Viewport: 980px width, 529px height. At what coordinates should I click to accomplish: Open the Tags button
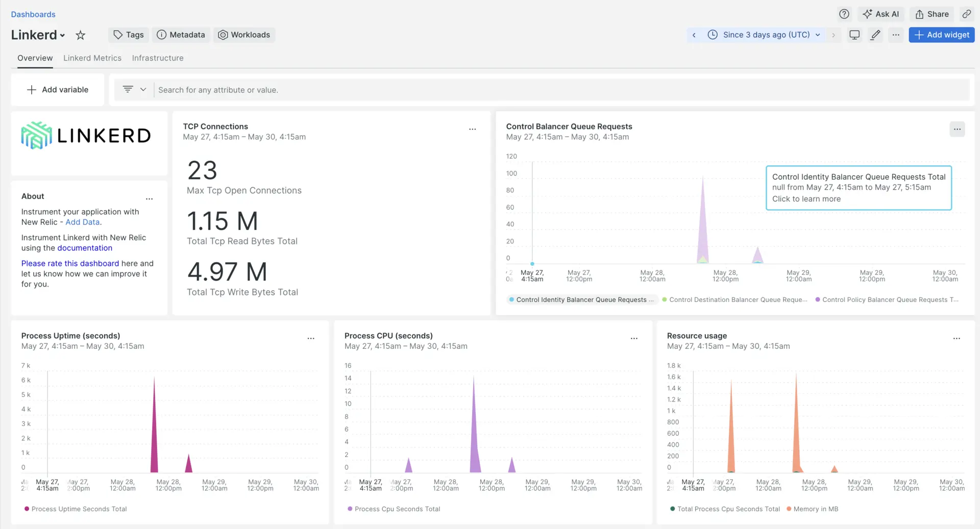click(x=129, y=35)
